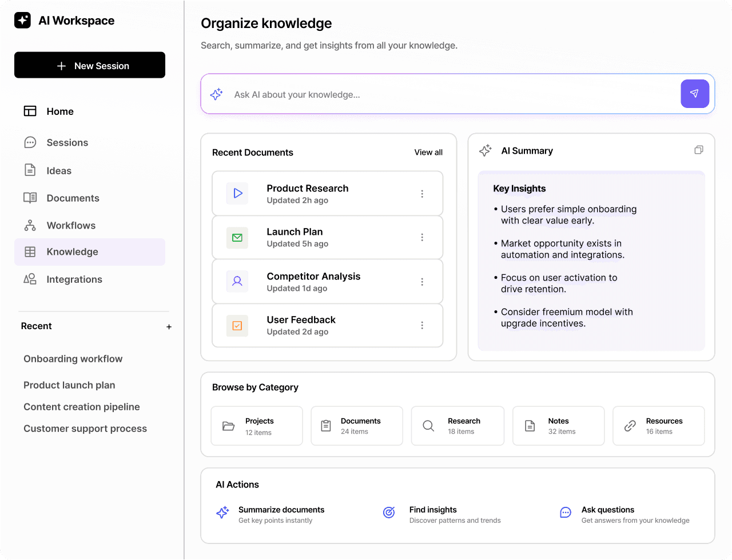Click the "Get key points instantly" text
Image resolution: width=732 pixels, height=560 pixels.
(275, 521)
